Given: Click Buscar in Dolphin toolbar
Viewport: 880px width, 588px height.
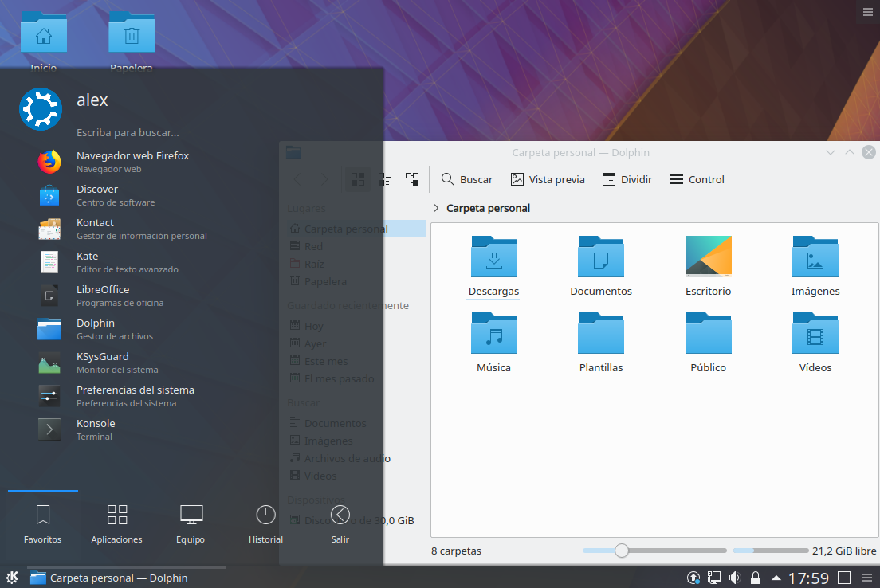Looking at the screenshot, I should 467,179.
